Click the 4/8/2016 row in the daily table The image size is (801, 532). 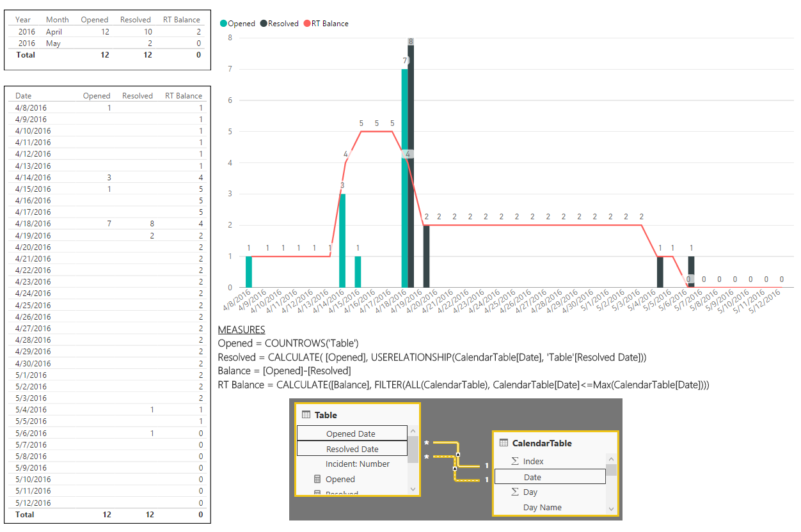tap(108, 107)
